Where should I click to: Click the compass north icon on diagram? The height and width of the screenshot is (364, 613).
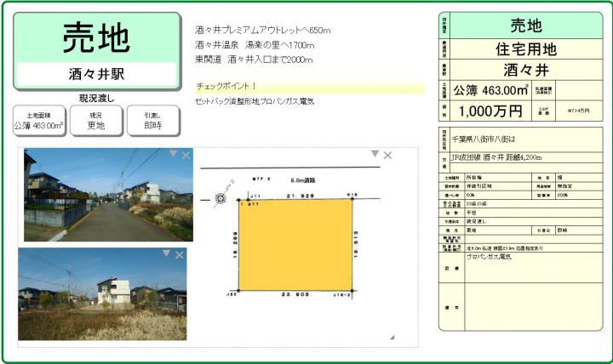point(221,200)
